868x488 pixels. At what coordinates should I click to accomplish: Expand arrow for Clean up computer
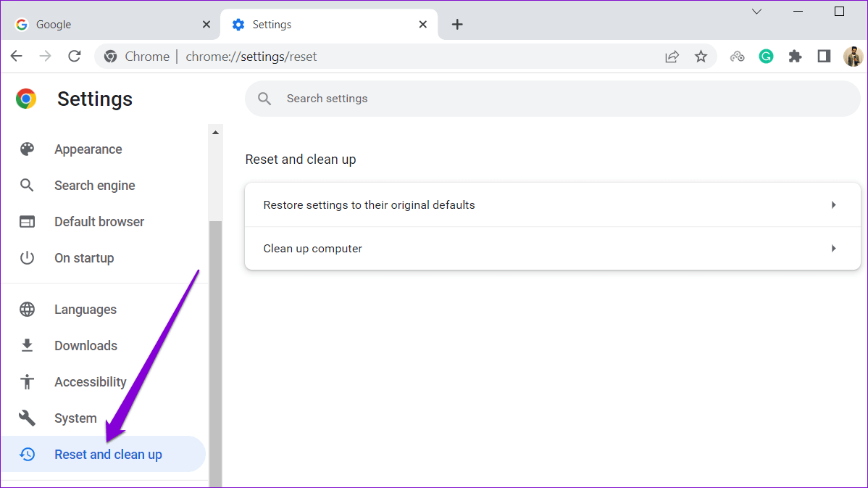point(834,248)
